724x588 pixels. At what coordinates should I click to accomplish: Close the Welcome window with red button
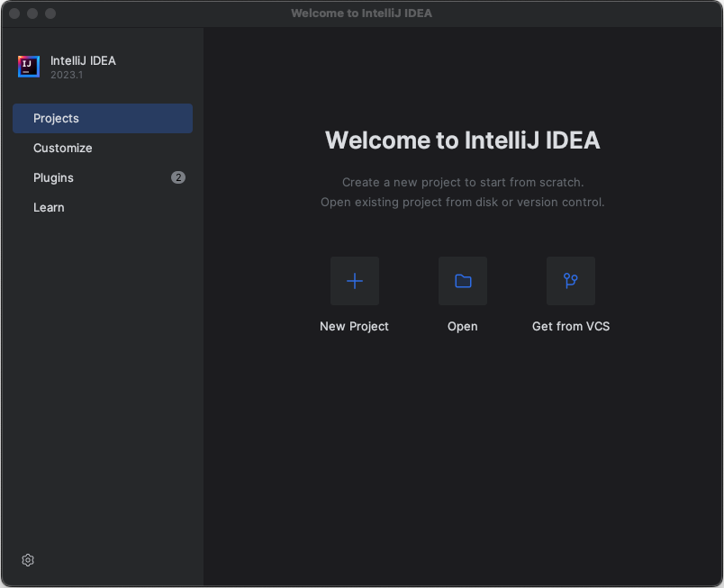pyautogui.click(x=14, y=14)
